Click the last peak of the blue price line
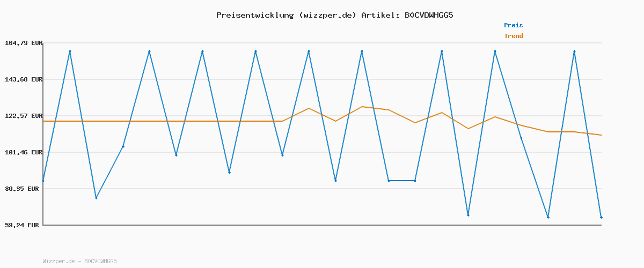644x268 pixels. pyautogui.click(x=574, y=51)
